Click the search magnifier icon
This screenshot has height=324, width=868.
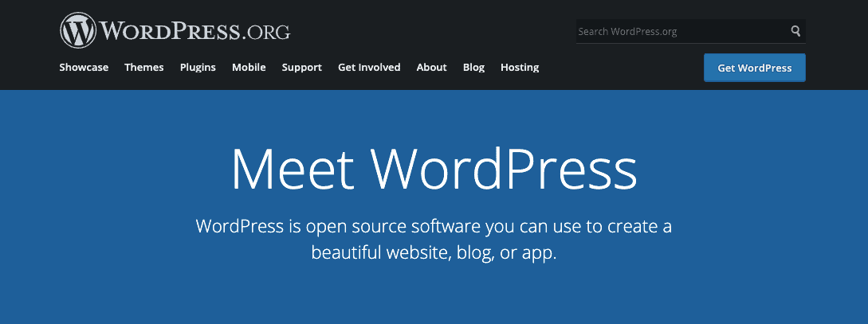[795, 31]
